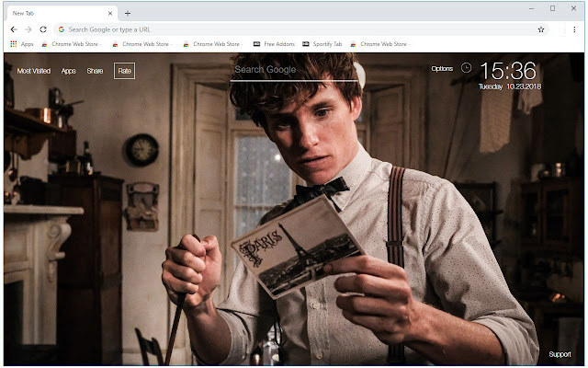Open the second Chrome Web Store bookmark
The image size is (588, 368).
142,44
